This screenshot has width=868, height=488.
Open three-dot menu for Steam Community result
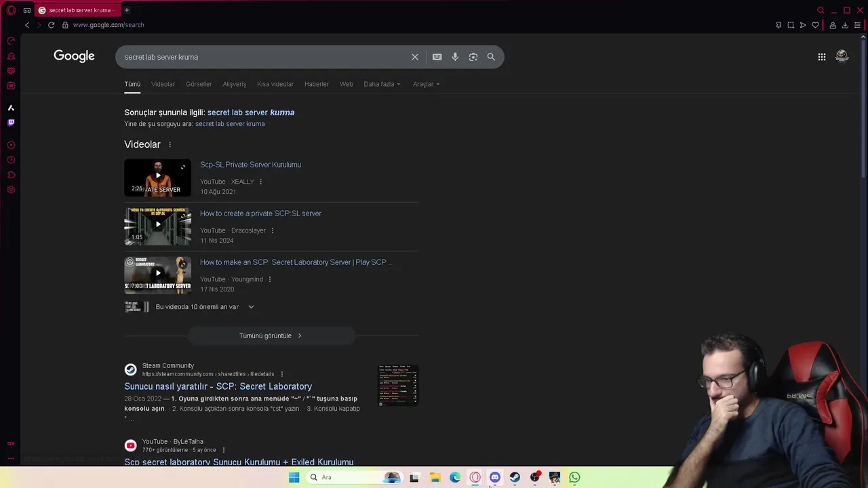click(x=282, y=374)
